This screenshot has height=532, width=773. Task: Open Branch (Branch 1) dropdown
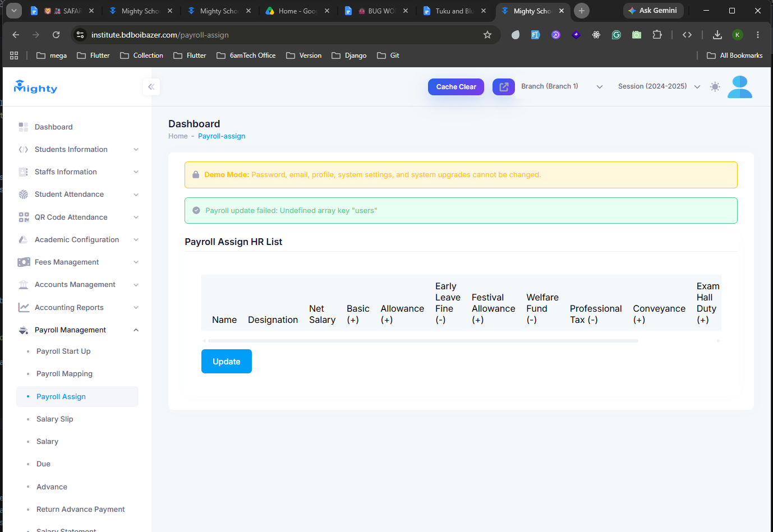(562, 87)
